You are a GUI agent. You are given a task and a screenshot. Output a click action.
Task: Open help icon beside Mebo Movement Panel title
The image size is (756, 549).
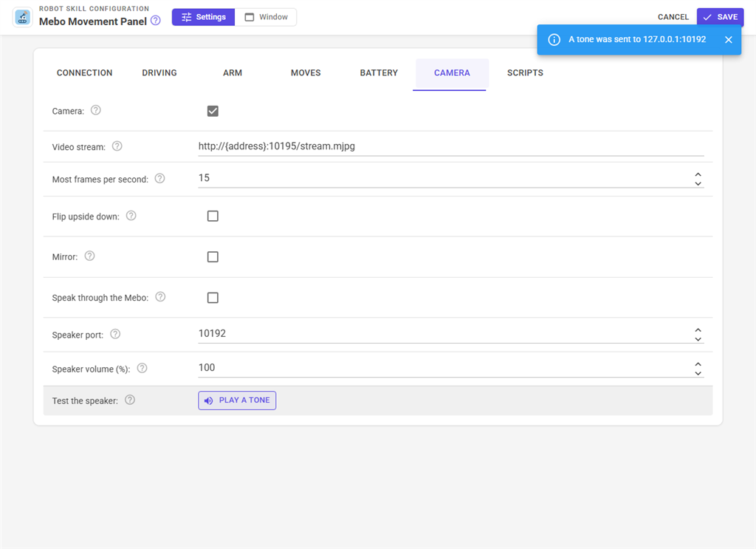[155, 21]
